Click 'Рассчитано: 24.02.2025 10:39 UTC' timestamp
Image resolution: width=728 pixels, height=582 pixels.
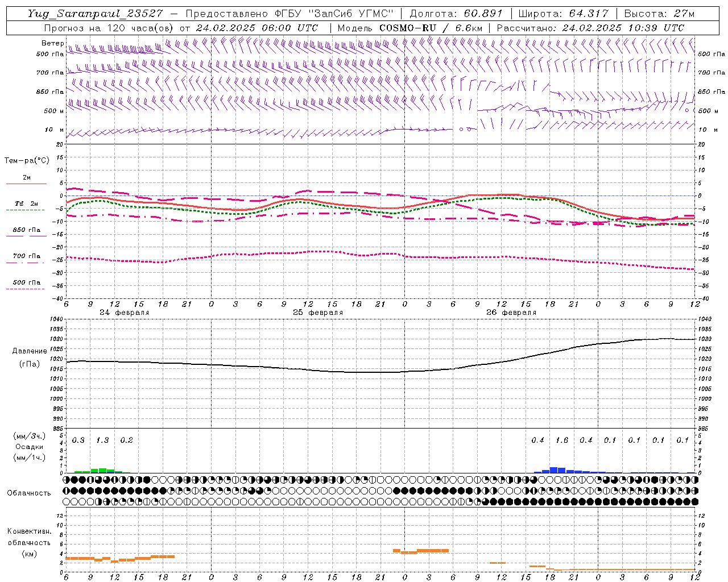[590, 28]
